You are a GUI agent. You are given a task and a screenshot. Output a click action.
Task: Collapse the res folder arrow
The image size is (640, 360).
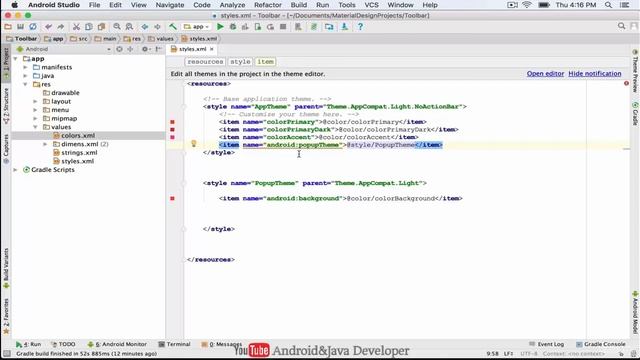point(25,84)
